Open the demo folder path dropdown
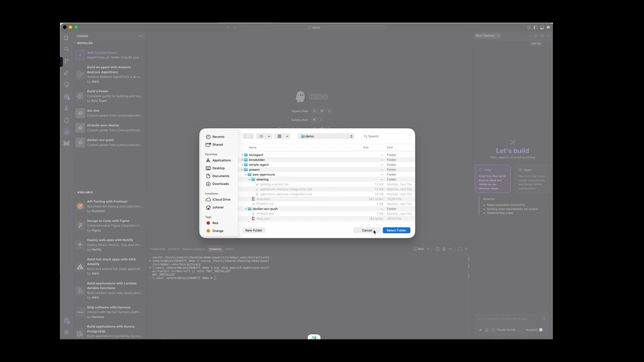Viewport: 644px width, 362px height. click(327, 136)
